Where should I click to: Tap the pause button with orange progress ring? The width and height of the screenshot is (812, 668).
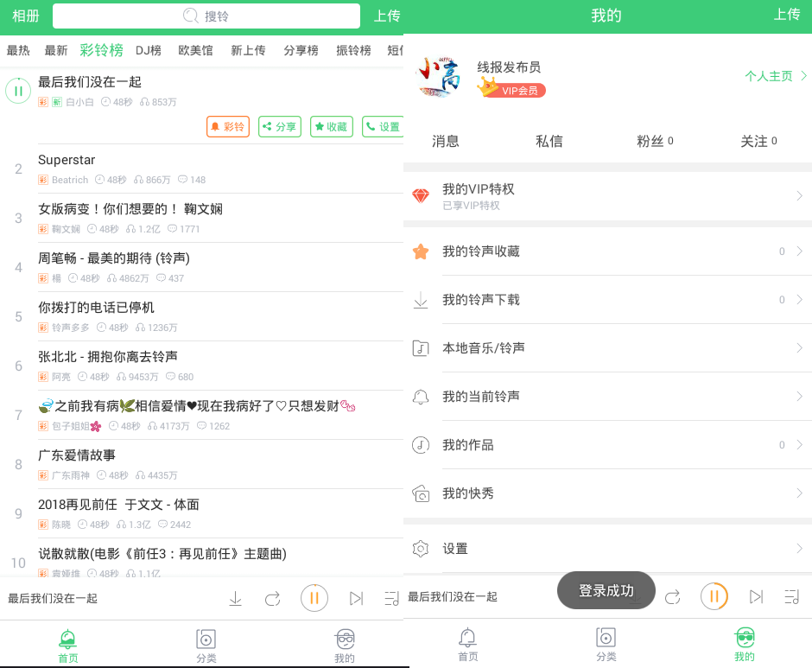714,596
